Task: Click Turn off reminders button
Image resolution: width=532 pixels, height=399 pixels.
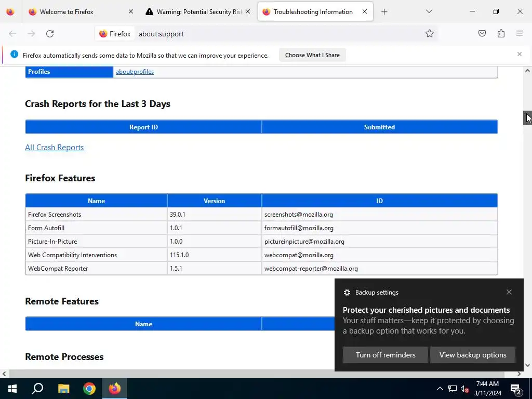Action: point(385,355)
